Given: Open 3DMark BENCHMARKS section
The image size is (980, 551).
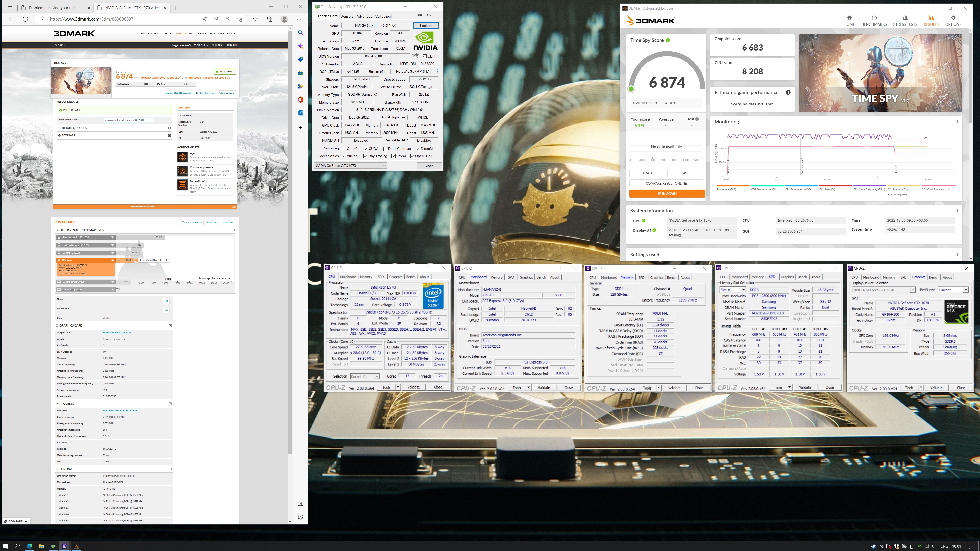Looking at the screenshot, I should pyautogui.click(x=874, y=20).
